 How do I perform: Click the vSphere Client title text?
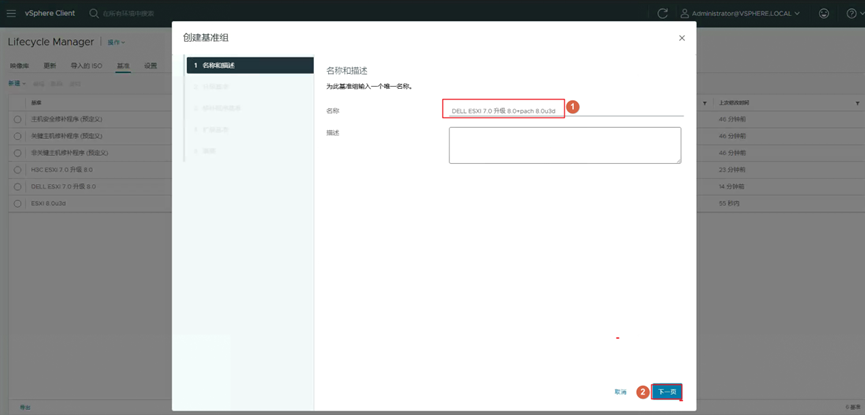50,13
